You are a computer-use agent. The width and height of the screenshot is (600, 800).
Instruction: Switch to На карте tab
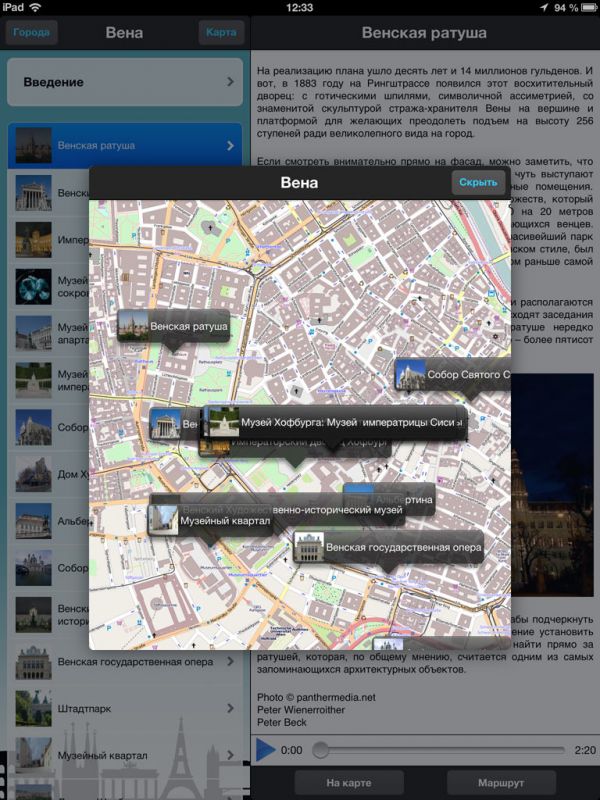(x=348, y=782)
